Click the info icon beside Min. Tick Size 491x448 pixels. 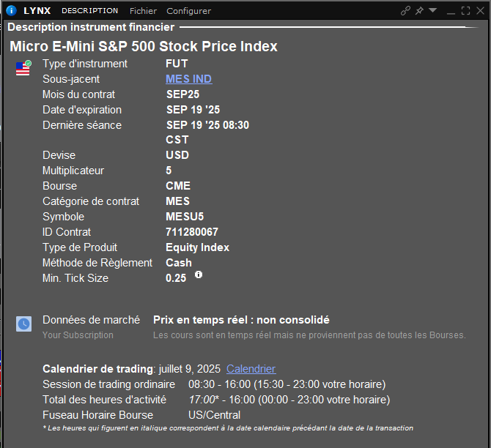coord(199,275)
